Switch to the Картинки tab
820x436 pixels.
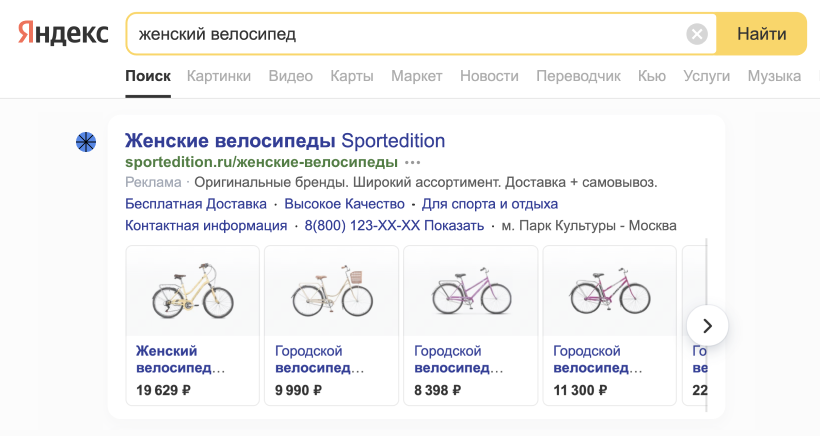click(218, 76)
